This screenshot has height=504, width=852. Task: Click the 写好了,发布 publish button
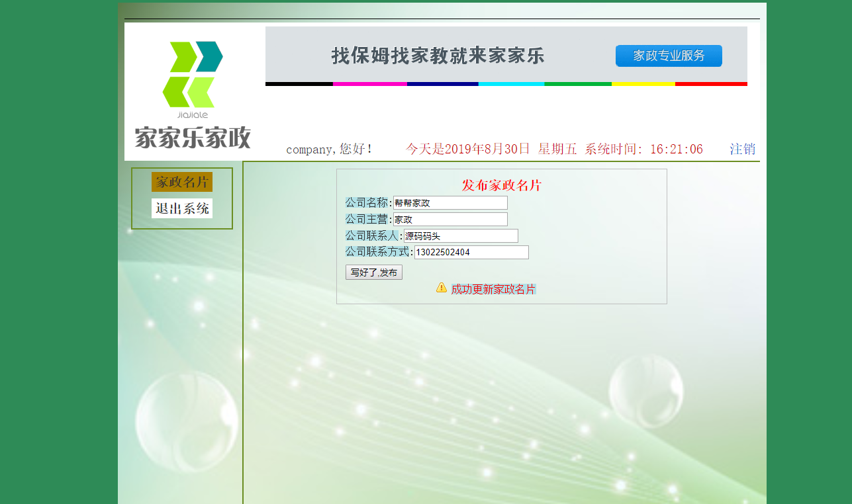tap(373, 271)
